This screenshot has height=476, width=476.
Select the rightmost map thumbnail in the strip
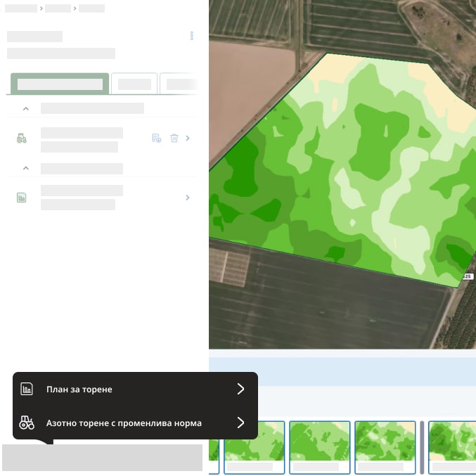(x=452, y=446)
